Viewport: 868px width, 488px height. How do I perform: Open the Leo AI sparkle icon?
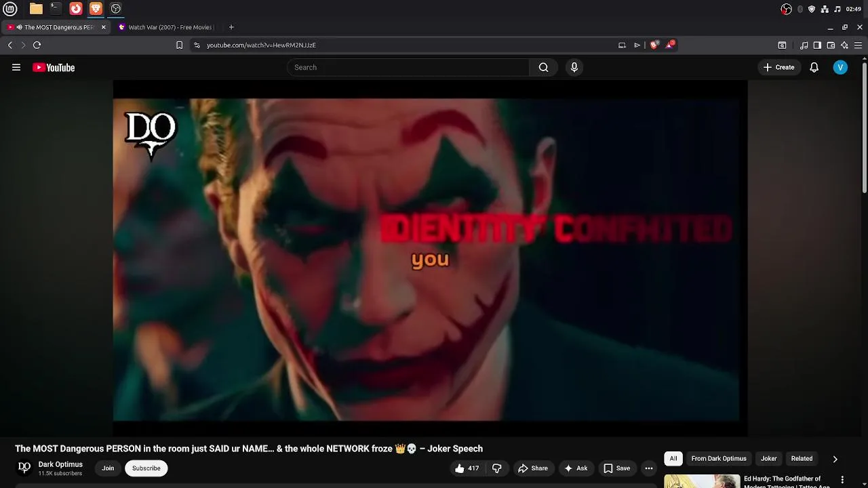[844, 45]
